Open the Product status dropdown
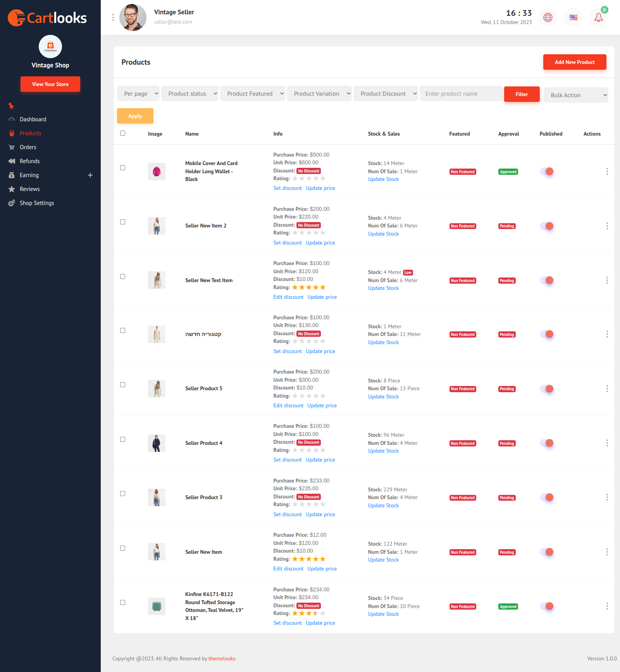 (189, 93)
